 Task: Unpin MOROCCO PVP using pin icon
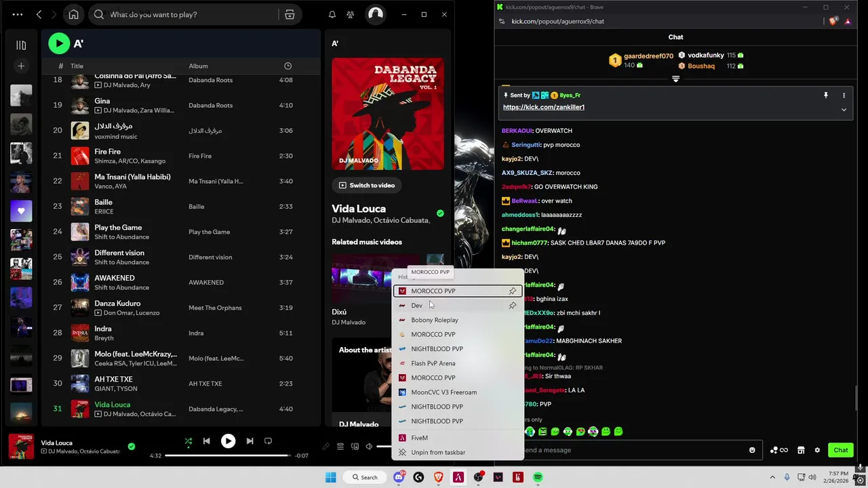(513, 291)
